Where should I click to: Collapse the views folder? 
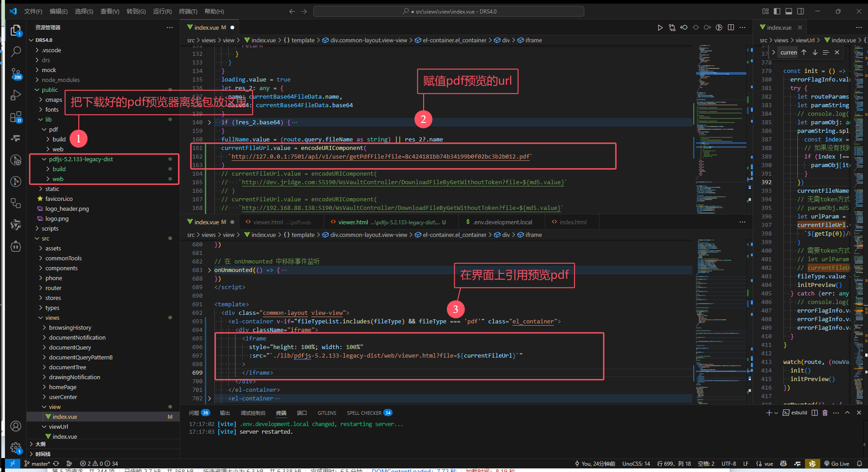click(52, 318)
